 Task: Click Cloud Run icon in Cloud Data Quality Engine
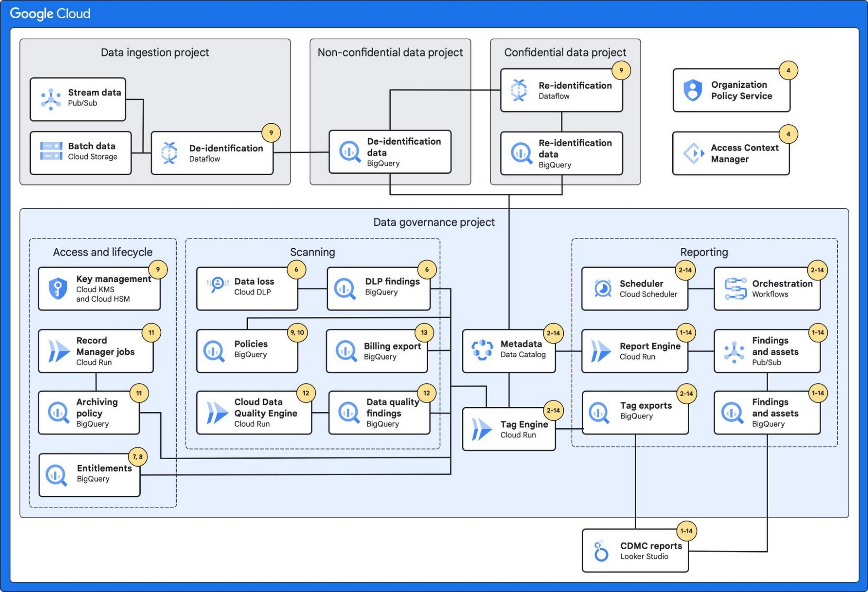217,412
